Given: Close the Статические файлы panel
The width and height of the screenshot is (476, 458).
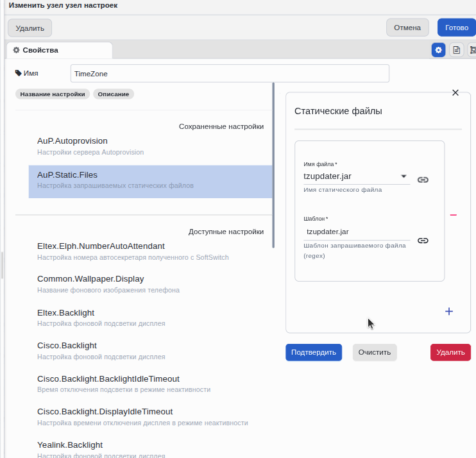Looking at the screenshot, I should tap(455, 92).
